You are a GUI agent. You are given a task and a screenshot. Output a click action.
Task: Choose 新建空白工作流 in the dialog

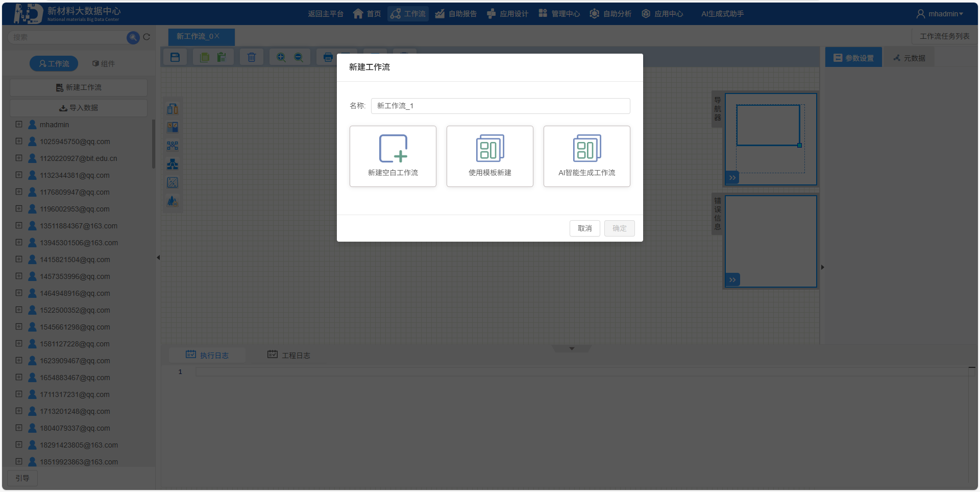click(x=393, y=156)
